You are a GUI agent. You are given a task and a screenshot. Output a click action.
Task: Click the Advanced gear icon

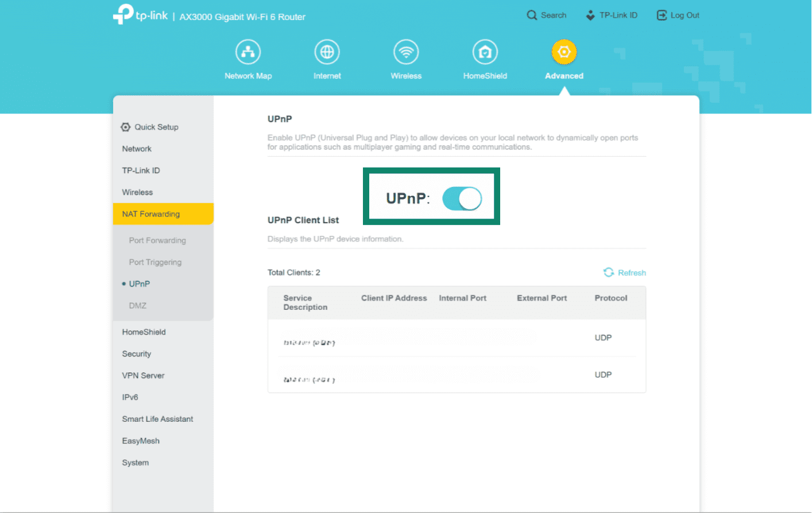point(563,51)
